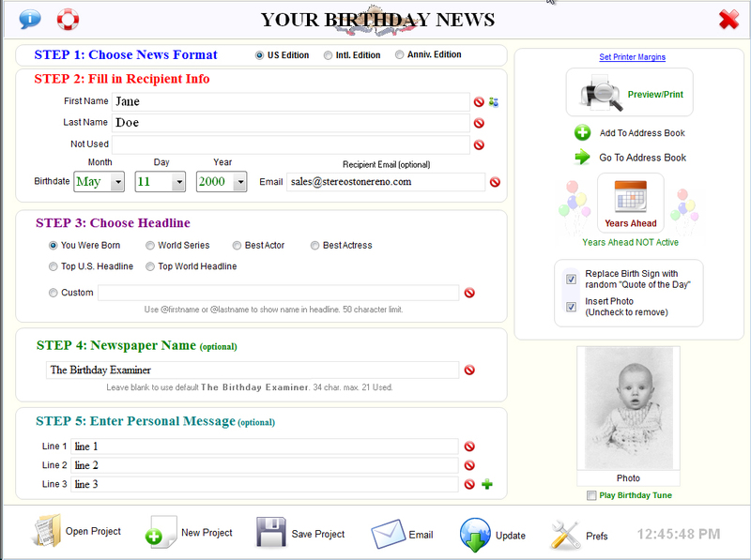Choose the World Series headline option
Viewport: 751px width, 560px height.
pyautogui.click(x=150, y=246)
